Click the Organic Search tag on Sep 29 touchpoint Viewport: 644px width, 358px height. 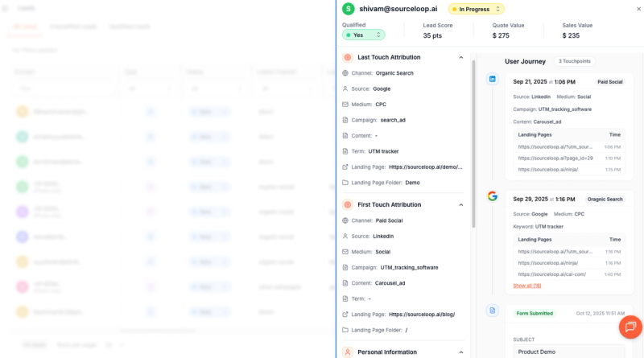point(605,200)
